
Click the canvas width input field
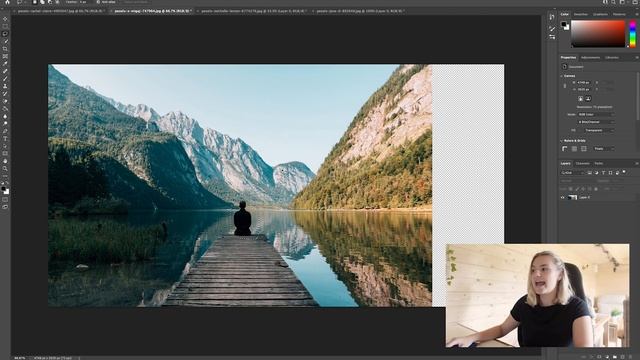(583, 83)
